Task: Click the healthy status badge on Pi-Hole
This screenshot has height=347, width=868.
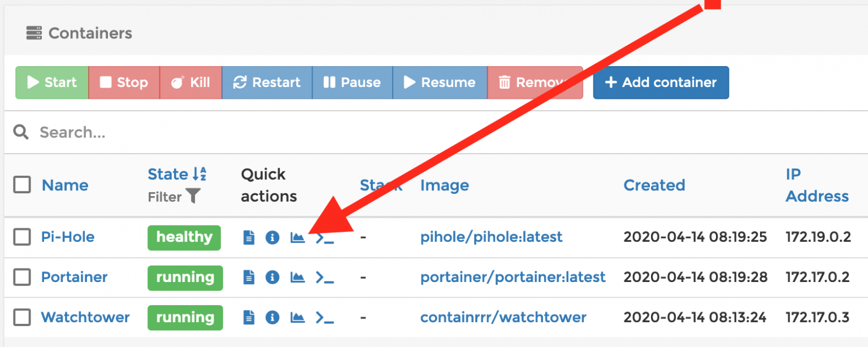Action: [184, 237]
